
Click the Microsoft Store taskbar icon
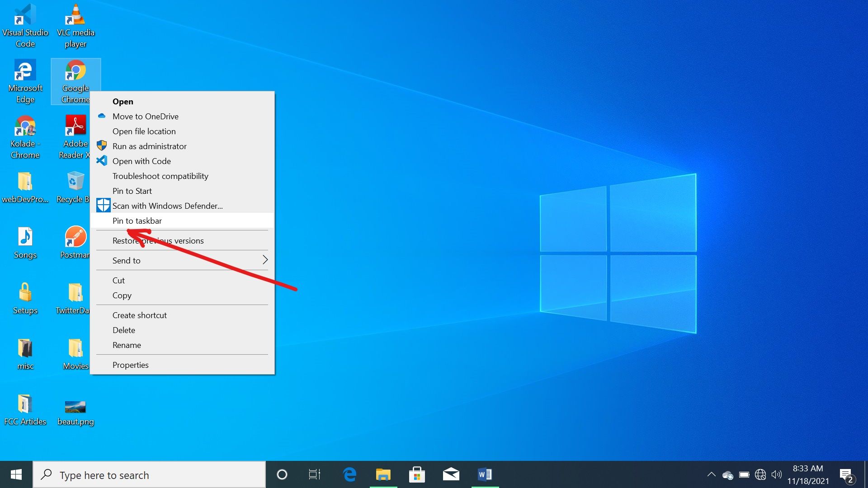pos(417,474)
